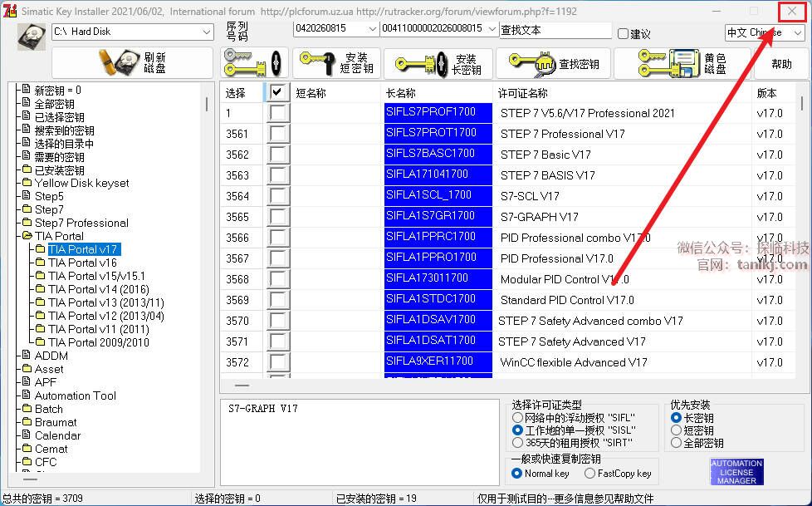Select the floating license SIFL radio option
The image size is (812, 506).
(x=516, y=417)
